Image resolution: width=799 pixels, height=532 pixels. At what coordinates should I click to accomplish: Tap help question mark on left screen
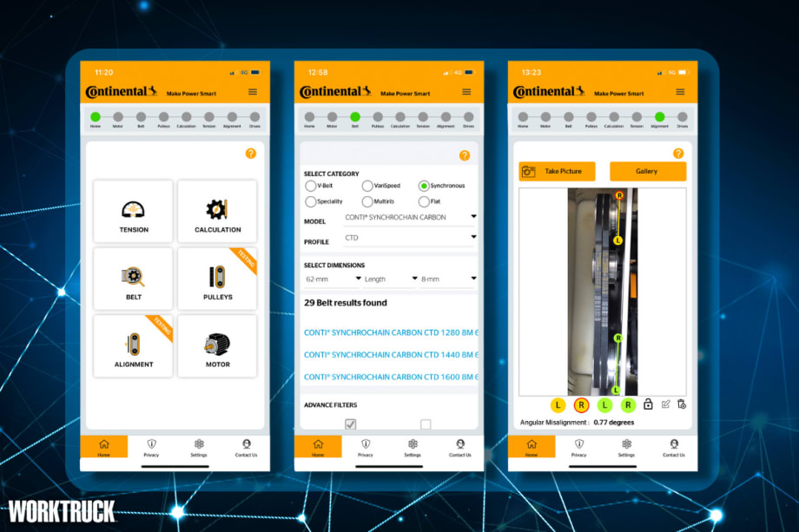251,154
